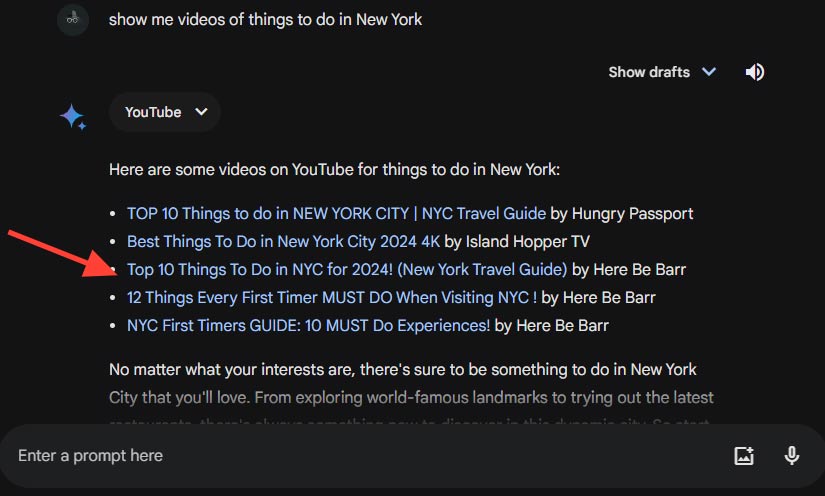Expand the Show drafts chevron

point(709,72)
